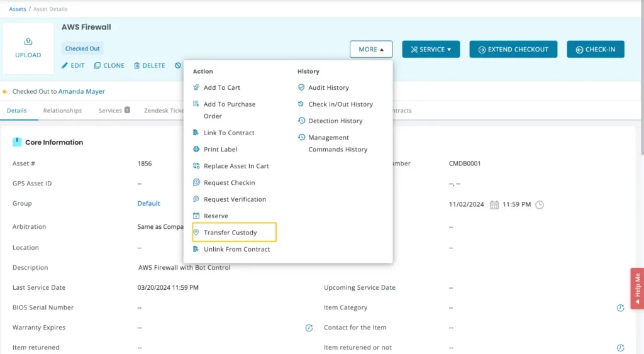Screen dimensions: 644x354
Task: Click history icon beside Item Category row
Action: coord(620,308)
